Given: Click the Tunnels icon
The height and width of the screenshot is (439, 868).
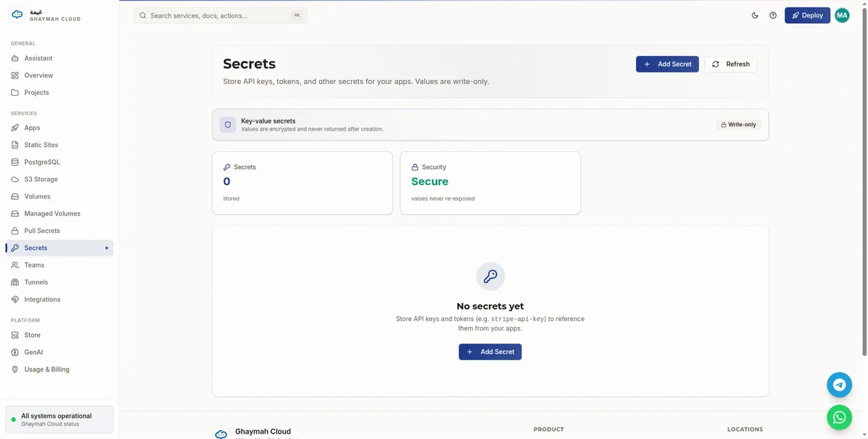Looking at the screenshot, I should pos(15,283).
